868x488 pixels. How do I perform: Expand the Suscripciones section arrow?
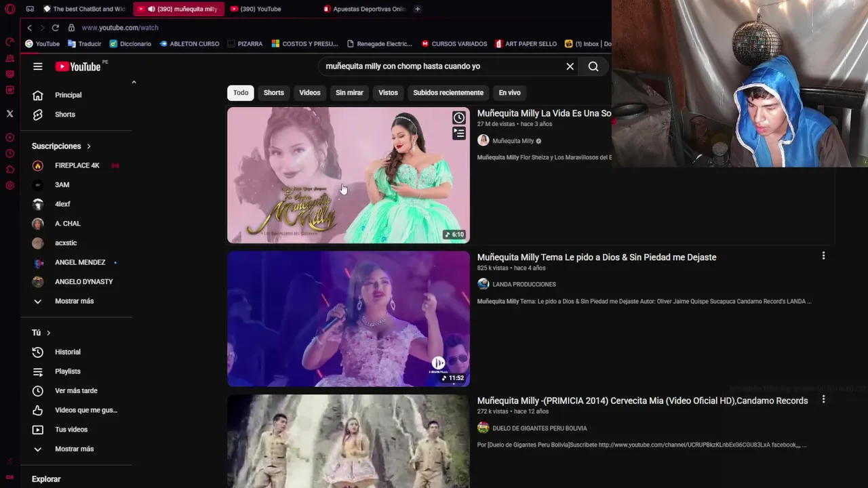click(x=88, y=146)
